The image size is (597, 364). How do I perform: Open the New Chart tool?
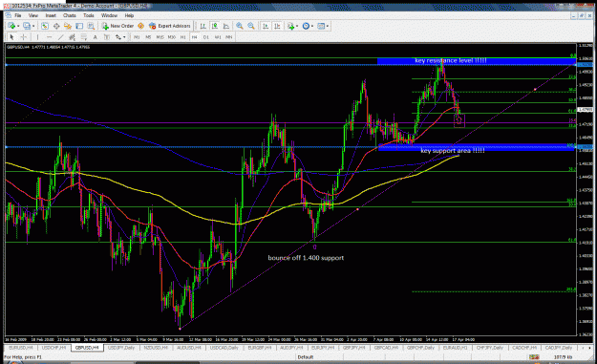11,26
